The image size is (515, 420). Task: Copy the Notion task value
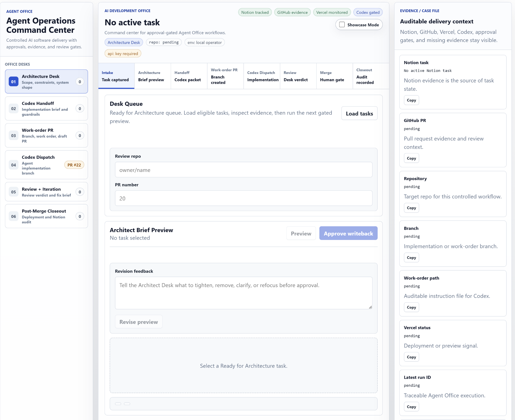pos(411,100)
